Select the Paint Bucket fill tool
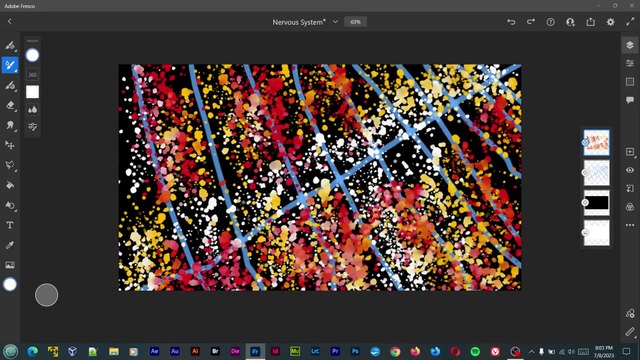Screen dimensions: 640x360 click(10, 185)
